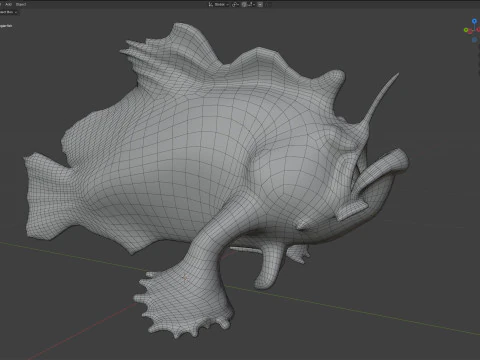Screen dimensions: 480x360
Task: Open the Object menu
Action: pyautogui.click(x=21, y=4)
